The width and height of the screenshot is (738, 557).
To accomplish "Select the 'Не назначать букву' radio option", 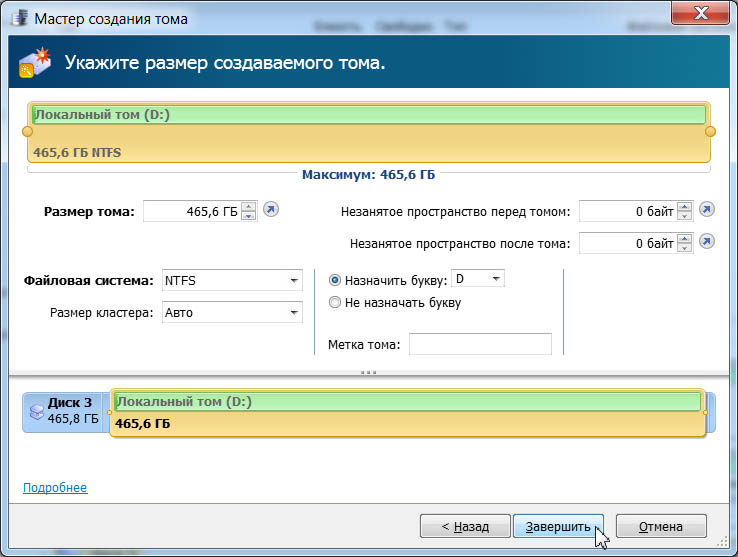I will tap(335, 302).
